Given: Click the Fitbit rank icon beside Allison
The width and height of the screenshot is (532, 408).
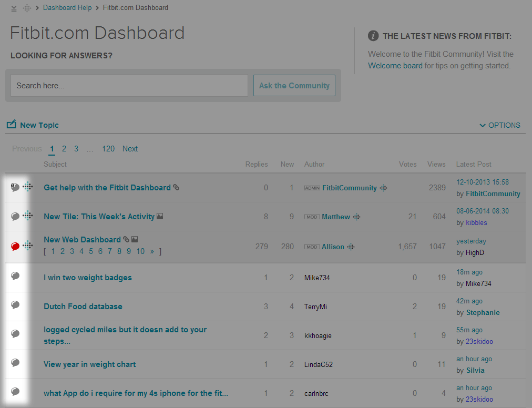Looking at the screenshot, I should point(351,247).
